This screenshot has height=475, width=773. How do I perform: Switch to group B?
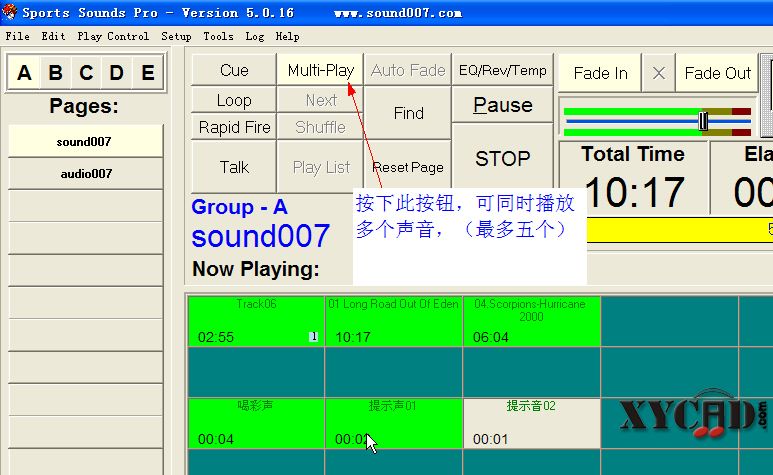[55, 73]
